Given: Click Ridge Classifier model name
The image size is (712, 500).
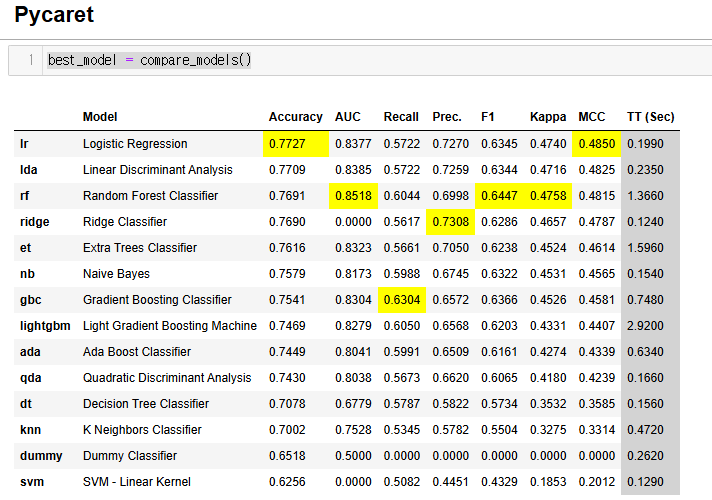Looking at the screenshot, I should tap(125, 222).
